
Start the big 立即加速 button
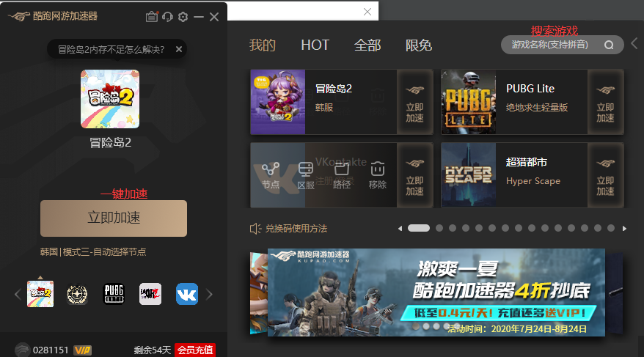pyautogui.click(x=114, y=218)
